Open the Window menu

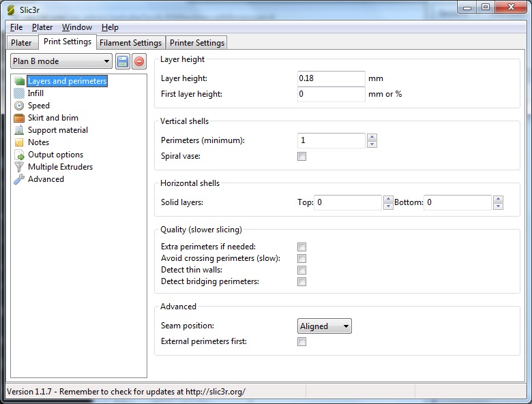click(x=77, y=27)
